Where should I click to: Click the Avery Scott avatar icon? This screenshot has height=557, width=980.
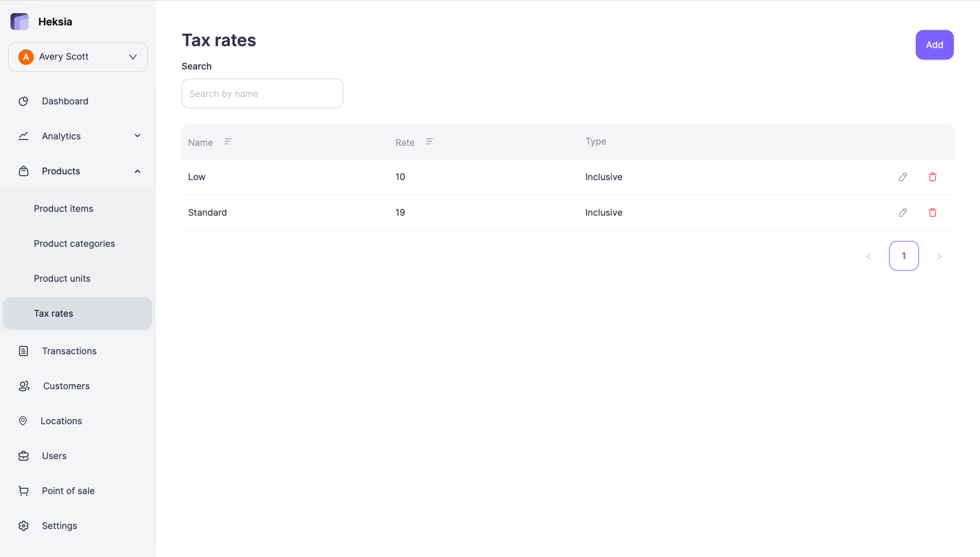[x=26, y=57]
